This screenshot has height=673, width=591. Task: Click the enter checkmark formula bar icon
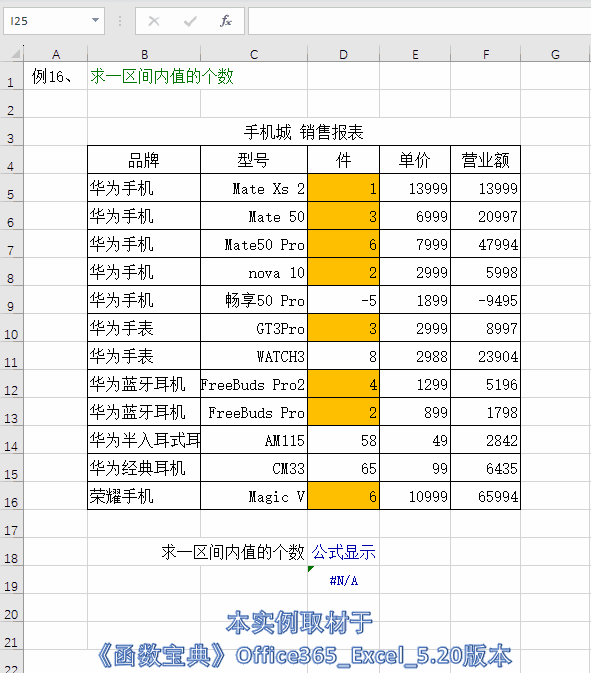190,21
